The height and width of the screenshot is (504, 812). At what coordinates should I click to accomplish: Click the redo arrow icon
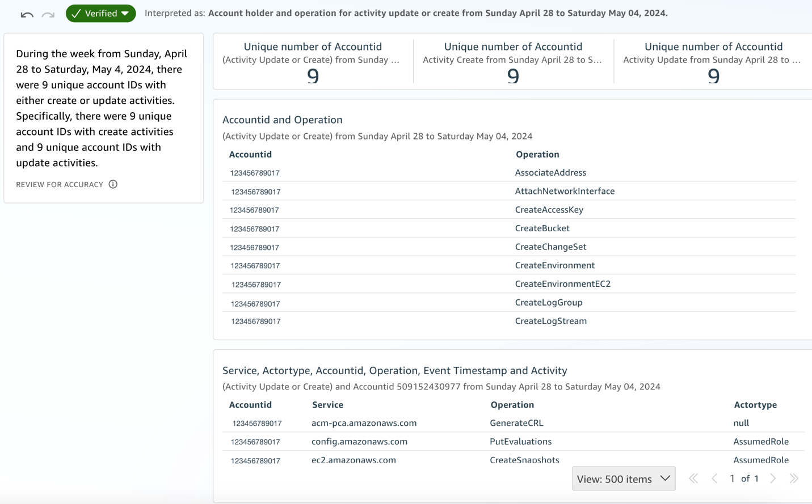point(48,13)
